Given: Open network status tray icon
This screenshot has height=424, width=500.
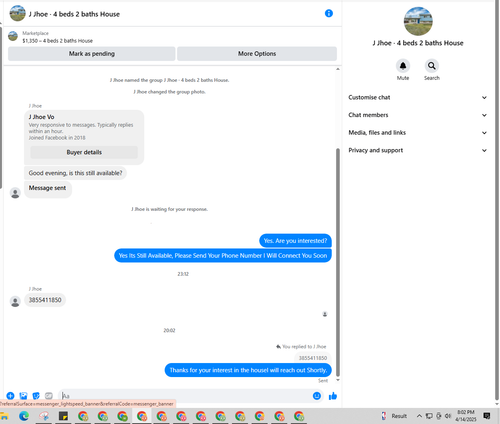Looking at the screenshot, I should coord(429,416).
